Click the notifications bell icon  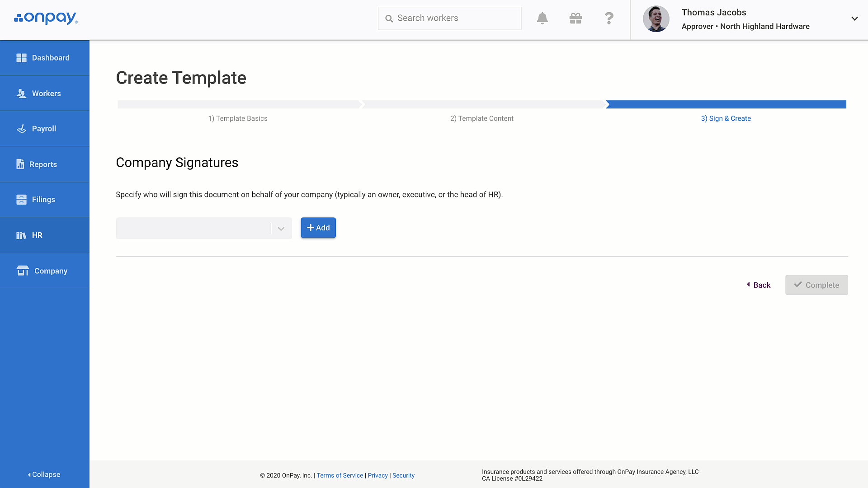click(541, 18)
